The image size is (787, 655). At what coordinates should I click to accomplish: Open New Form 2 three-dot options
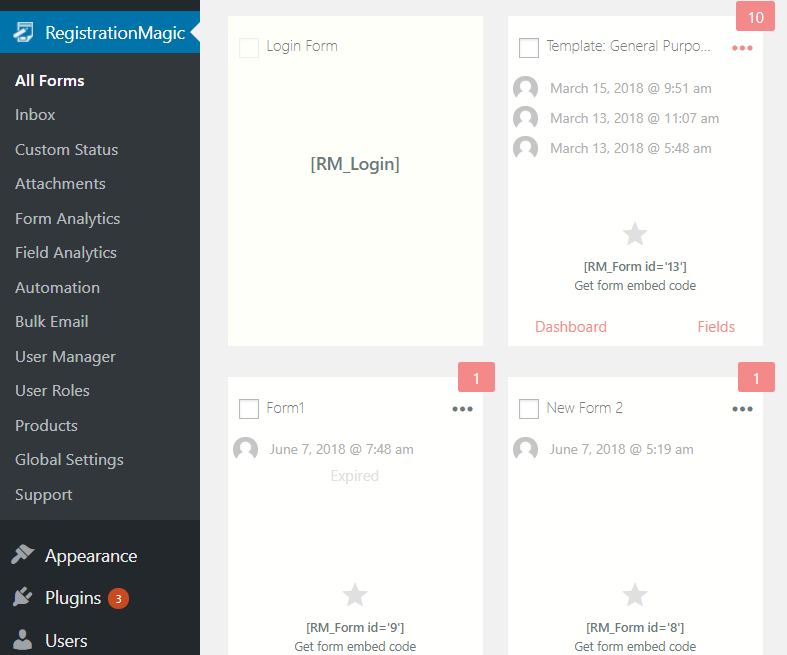click(x=742, y=409)
